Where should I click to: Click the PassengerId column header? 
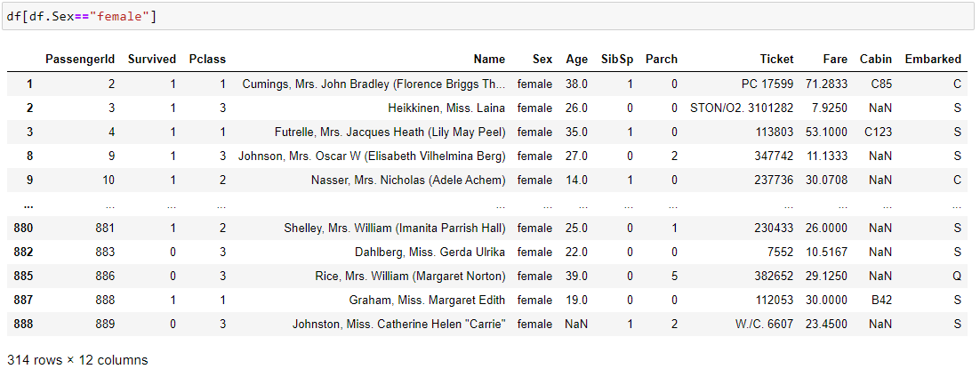tap(80, 60)
